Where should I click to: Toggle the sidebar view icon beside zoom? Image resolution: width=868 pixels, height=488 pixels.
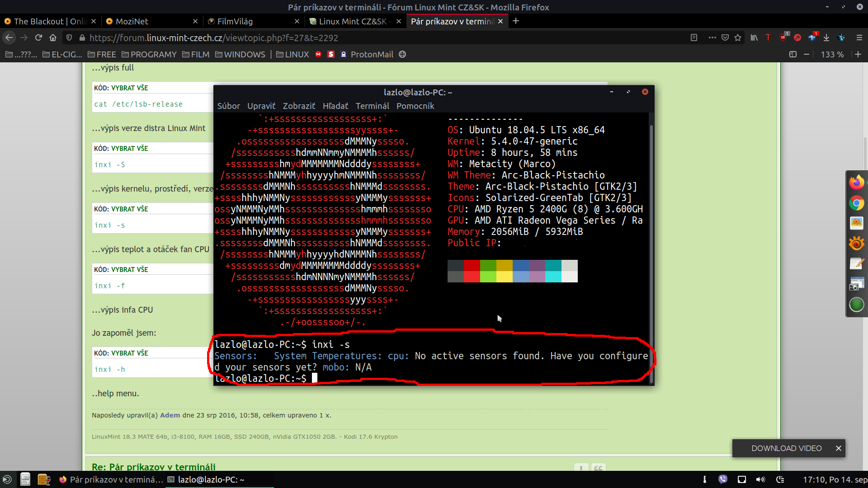pyautogui.click(x=793, y=55)
